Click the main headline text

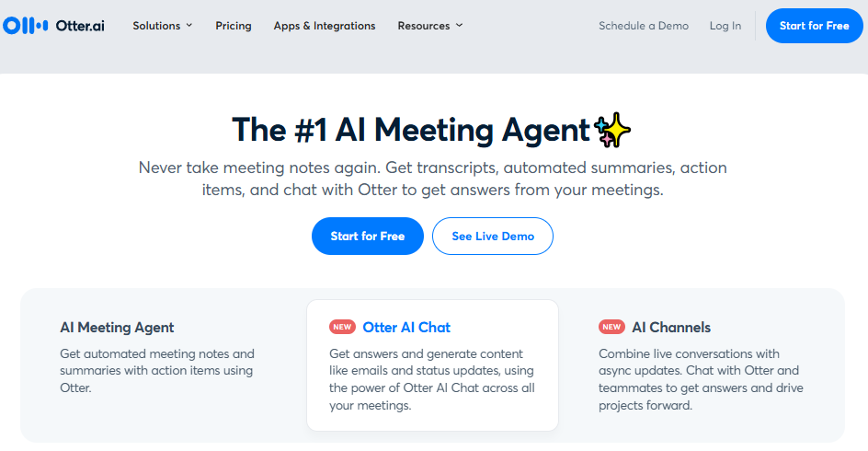410,130
